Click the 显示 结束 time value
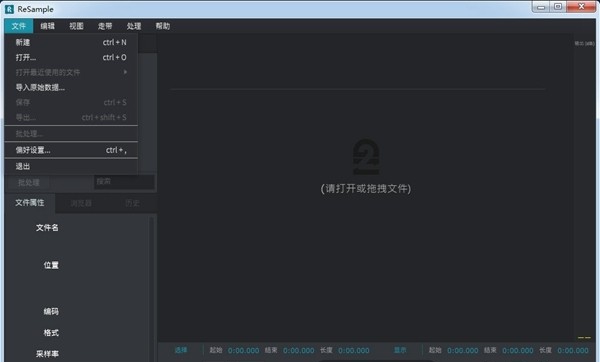Viewport: 600px width, 362px height. tap(518, 351)
